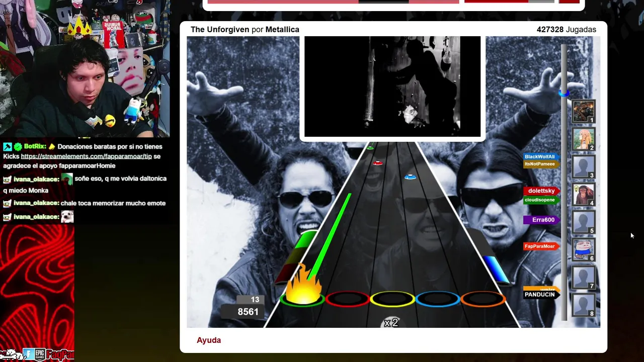
Task: Click the BotRix username in chat
Action: (x=35, y=146)
